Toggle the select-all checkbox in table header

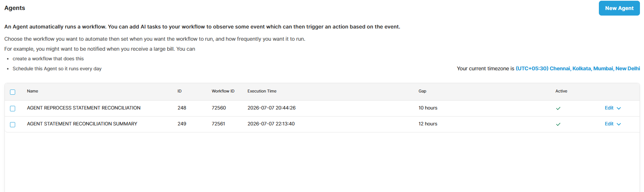click(13, 92)
